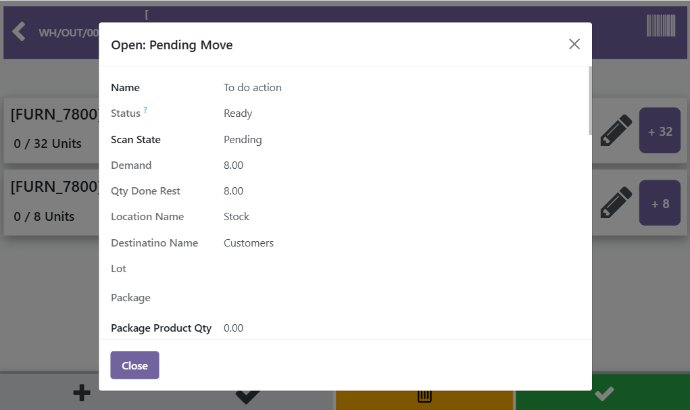Viewport: 690px width, 410px height.
Task: Click the Location Name 'Stock' value
Action: [236, 217]
